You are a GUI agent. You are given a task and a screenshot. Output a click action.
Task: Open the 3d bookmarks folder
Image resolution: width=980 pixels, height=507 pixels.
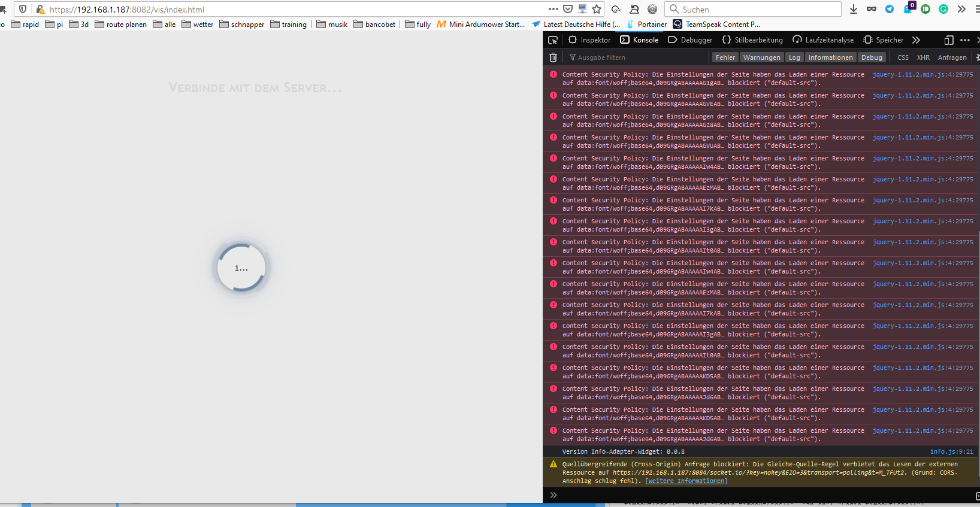click(79, 25)
